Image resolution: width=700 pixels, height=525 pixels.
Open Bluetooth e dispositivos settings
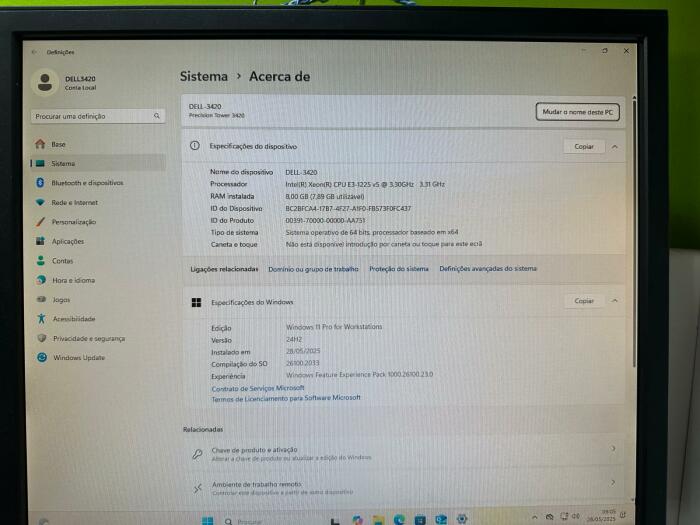tap(98, 183)
